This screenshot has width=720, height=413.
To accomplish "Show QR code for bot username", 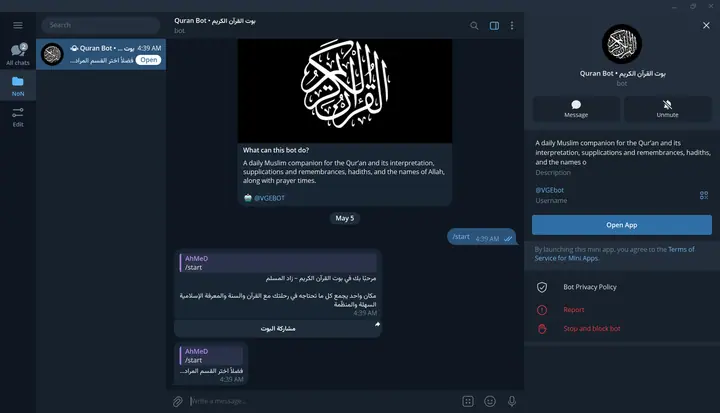I will [x=703, y=195].
